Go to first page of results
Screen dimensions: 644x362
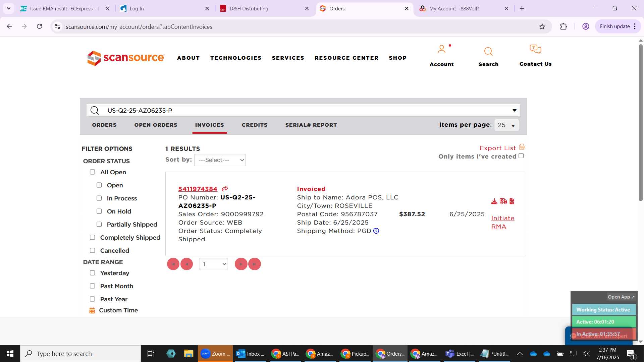tap(173, 264)
